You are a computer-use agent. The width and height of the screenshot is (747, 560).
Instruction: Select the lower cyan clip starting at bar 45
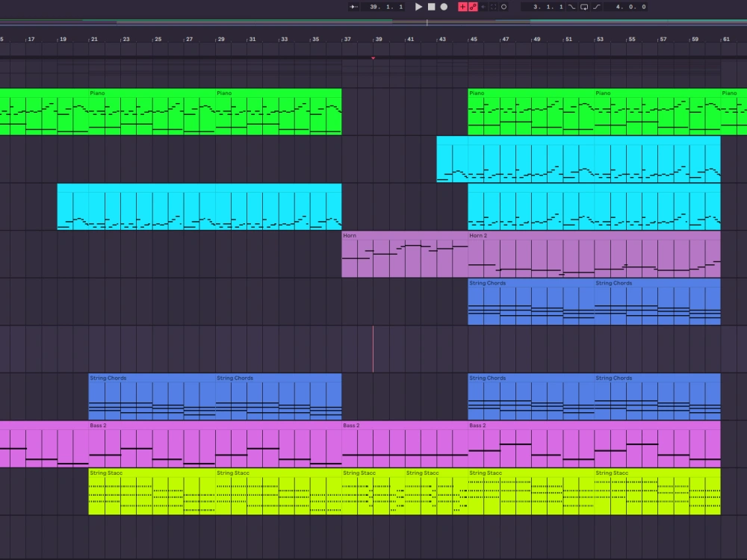[594, 207]
